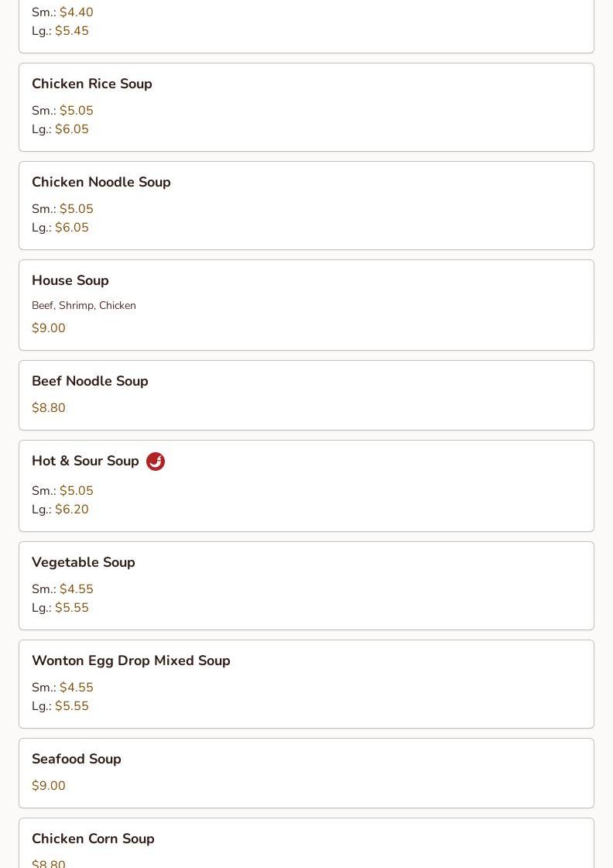This screenshot has height=868, width=613.
Task: Click Beef Noodle Soup's $8.80 price
Action: [49, 407]
